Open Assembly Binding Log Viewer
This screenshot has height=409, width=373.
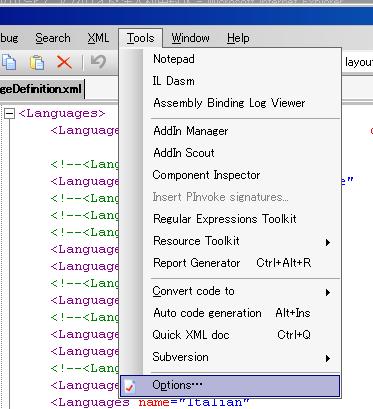coord(230,103)
